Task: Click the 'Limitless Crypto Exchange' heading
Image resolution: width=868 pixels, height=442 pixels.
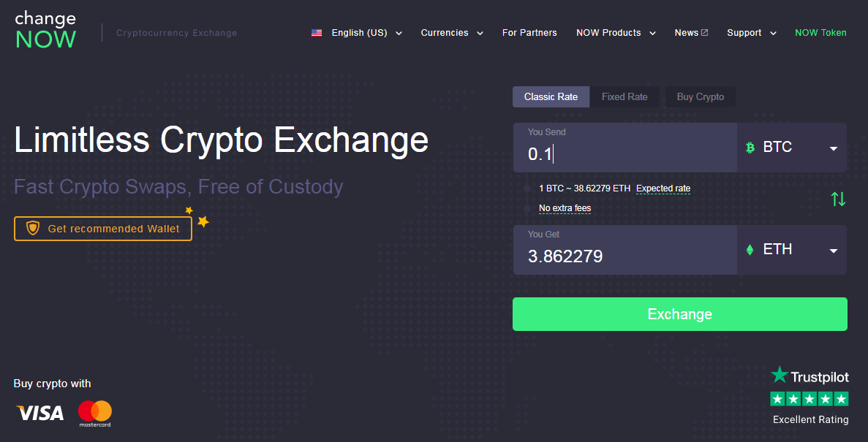Action: pos(222,140)
